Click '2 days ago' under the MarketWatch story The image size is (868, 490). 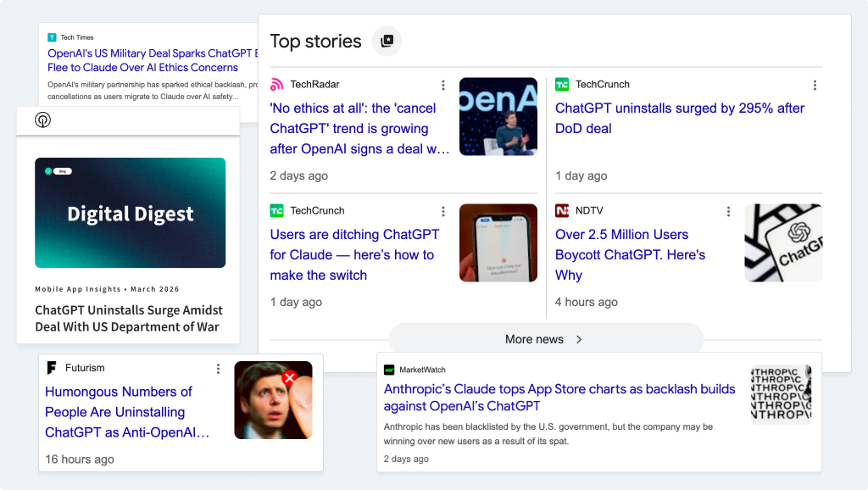(406, 459)
